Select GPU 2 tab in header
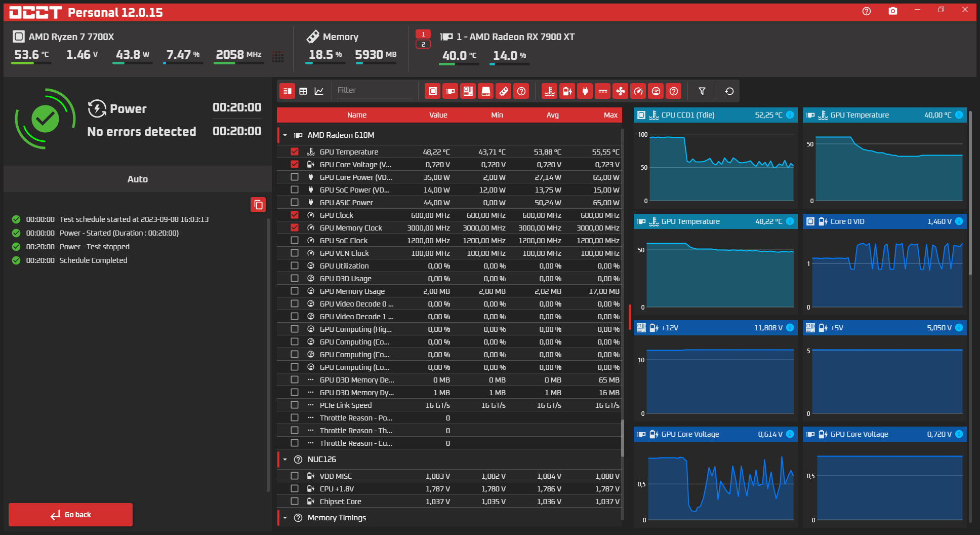 [423, 45]
